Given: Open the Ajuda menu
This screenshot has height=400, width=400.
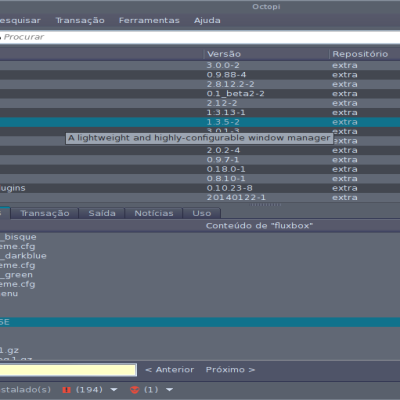Looking at the screenshot, I should point(207,20).
